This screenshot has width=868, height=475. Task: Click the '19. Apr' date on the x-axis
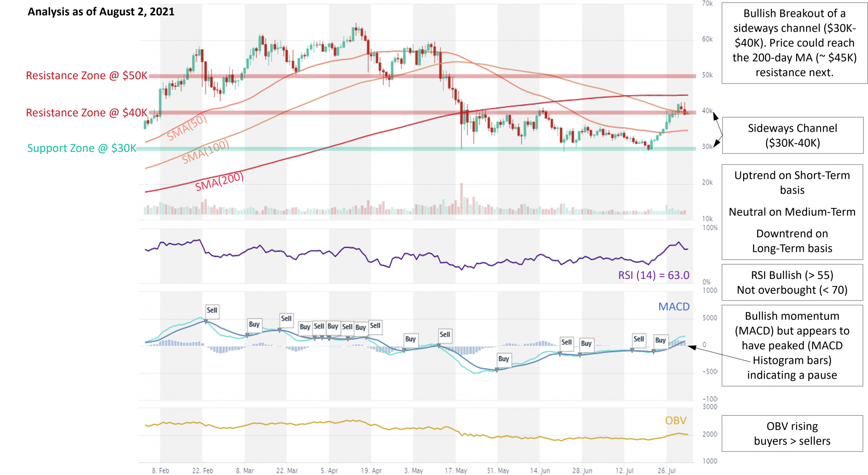click(371, 470)
